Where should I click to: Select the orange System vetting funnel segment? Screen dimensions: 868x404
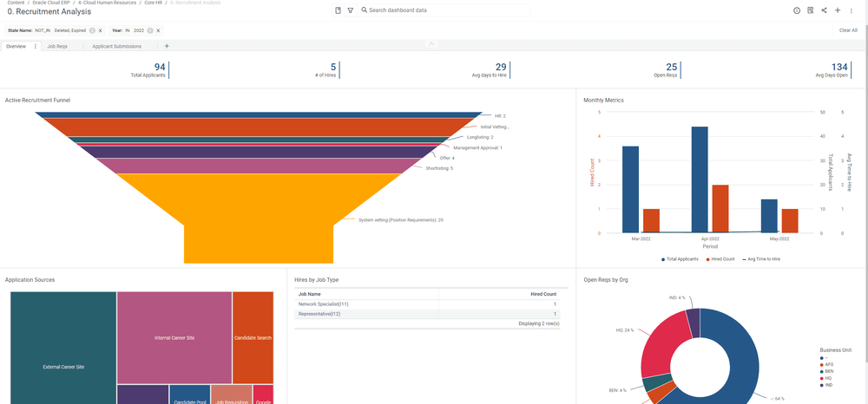[x=259, y=218]
